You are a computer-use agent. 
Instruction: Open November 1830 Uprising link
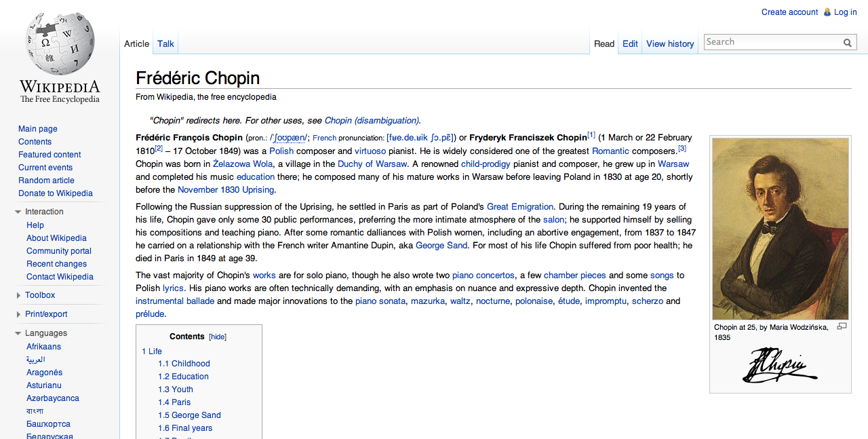click(226, 190)
